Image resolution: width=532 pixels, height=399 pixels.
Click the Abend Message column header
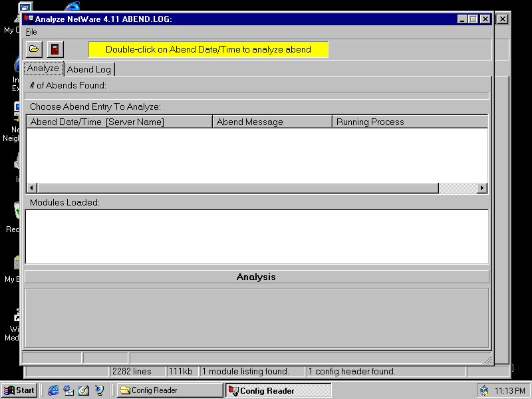272,122
